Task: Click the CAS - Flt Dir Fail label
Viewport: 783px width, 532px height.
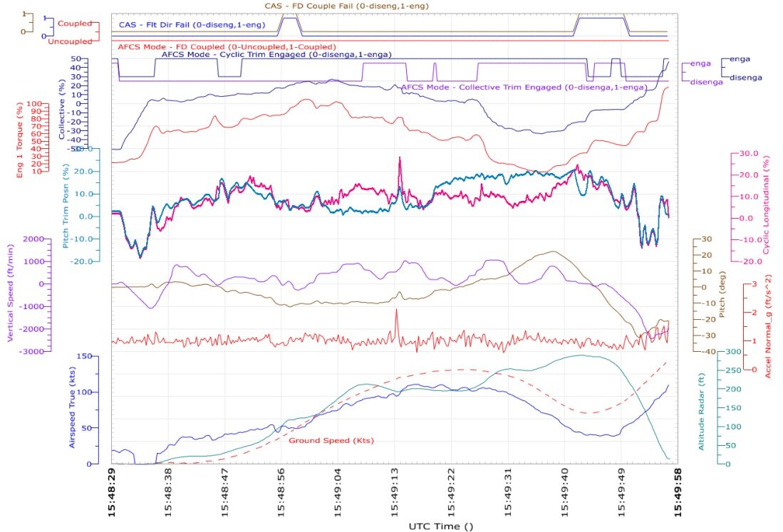Action: pos(192,24)
